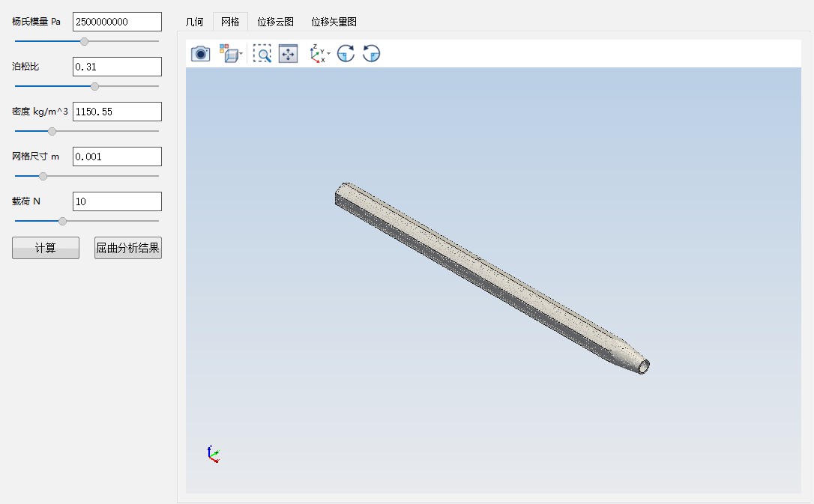Activate the zoom-to-box magnifier tool
This screenshot has width=814, height=504.
262,53
